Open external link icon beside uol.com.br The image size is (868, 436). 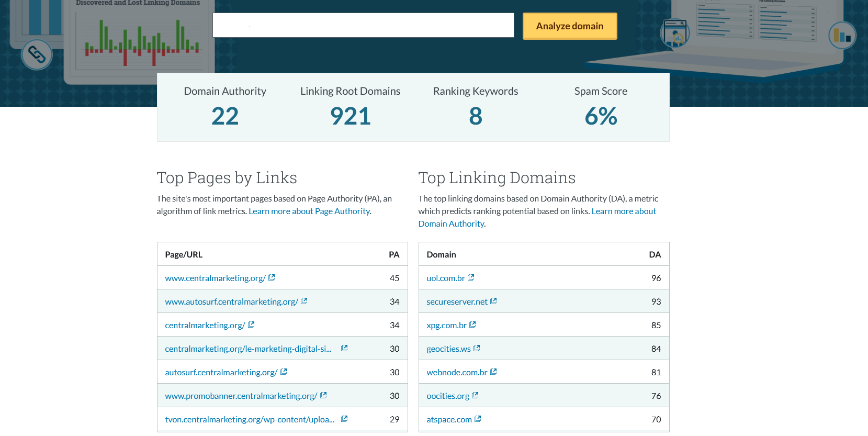click(x=471, y=277)
